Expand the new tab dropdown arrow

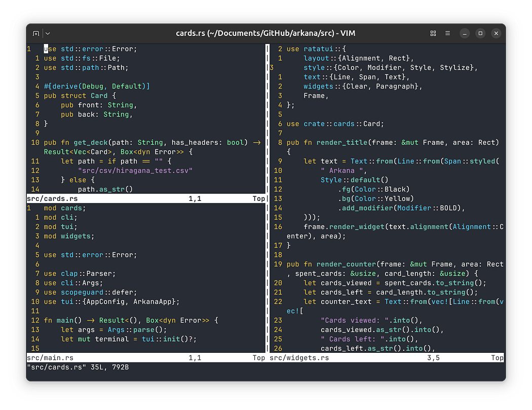pyautogui.click(x=48, y=33)
